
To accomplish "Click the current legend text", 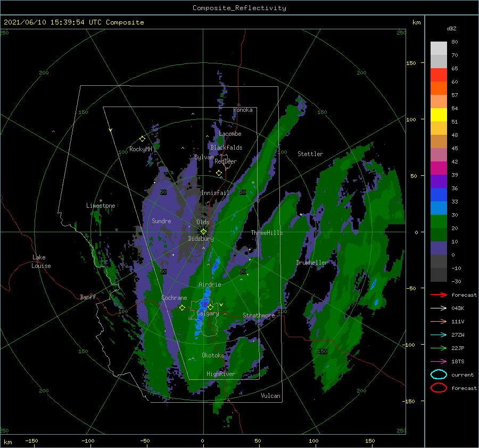I will pyautogui.click(x=463, y=374).
